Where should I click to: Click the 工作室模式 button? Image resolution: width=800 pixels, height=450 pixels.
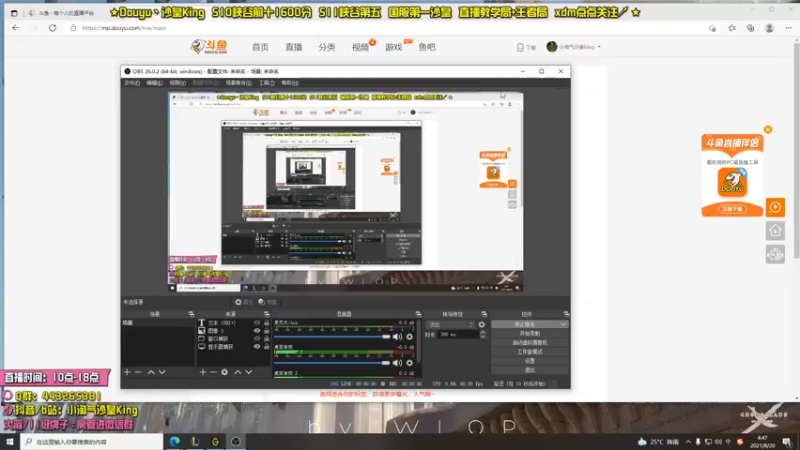pyautogui.click(x=530, y=352)
